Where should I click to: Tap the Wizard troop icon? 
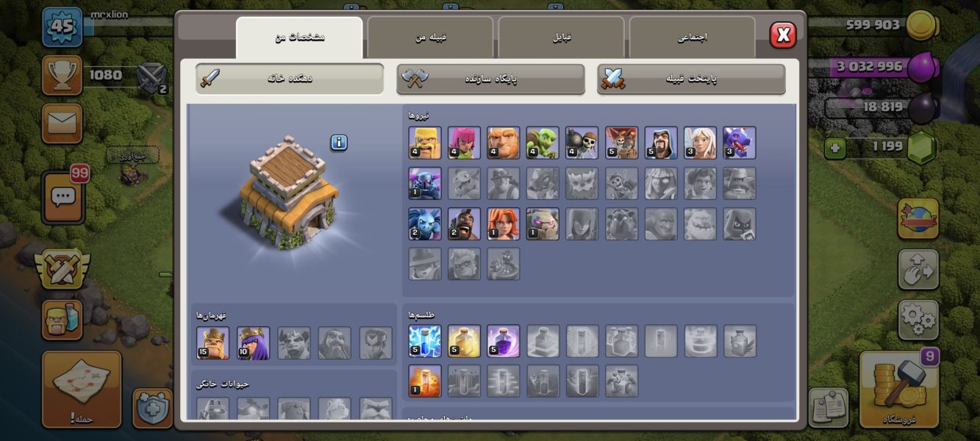(x=661, y=143)
